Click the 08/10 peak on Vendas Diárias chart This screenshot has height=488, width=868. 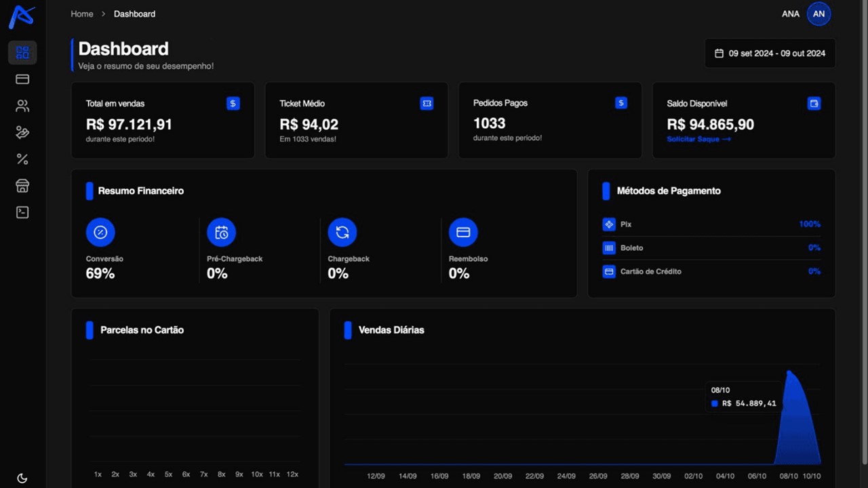point(789,371)
